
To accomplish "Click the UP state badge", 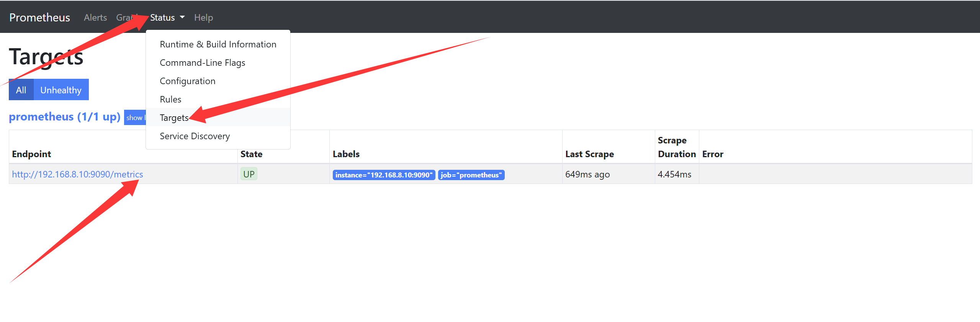I will [249, 174].
